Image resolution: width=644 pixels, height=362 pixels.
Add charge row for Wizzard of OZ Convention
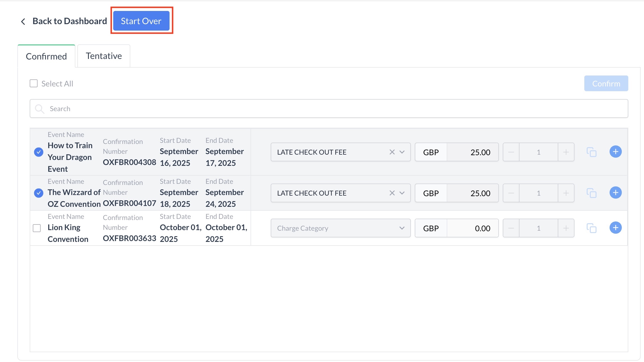(x=615, y=193)
